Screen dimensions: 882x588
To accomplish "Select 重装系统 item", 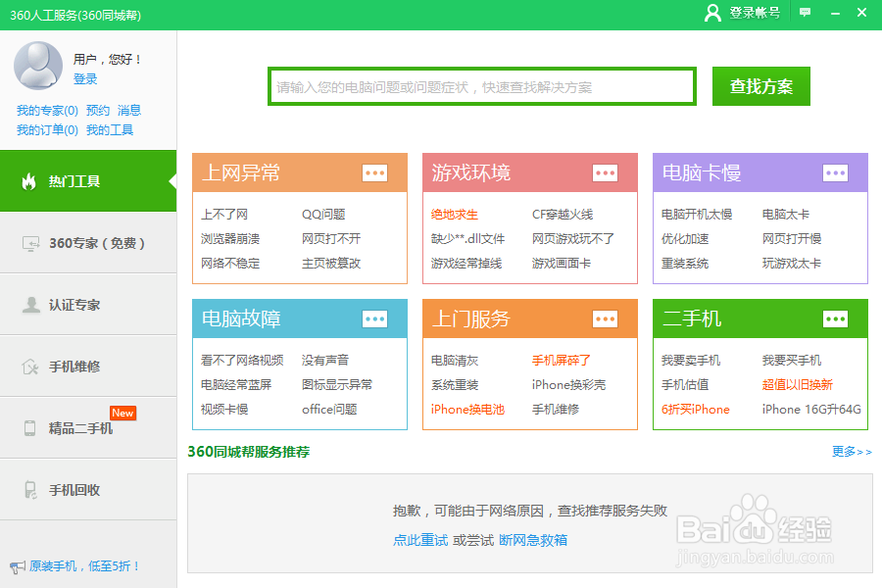I will click(x=685, y=264).
